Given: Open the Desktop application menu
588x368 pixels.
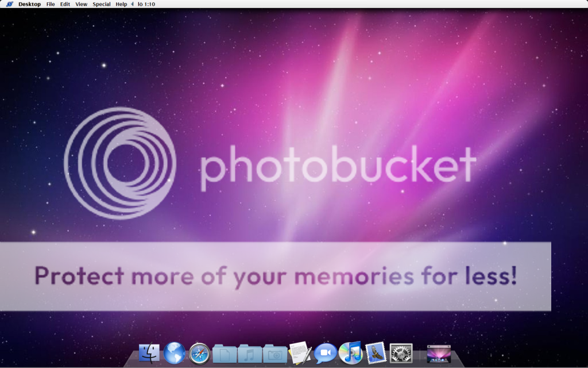Looking at the screenshot, I should click(29, 4).
